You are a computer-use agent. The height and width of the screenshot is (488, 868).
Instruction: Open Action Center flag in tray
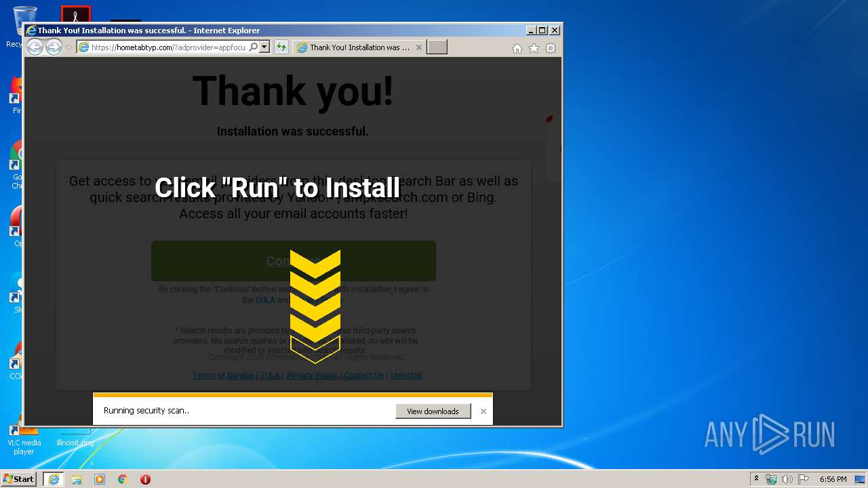point(804,479)
